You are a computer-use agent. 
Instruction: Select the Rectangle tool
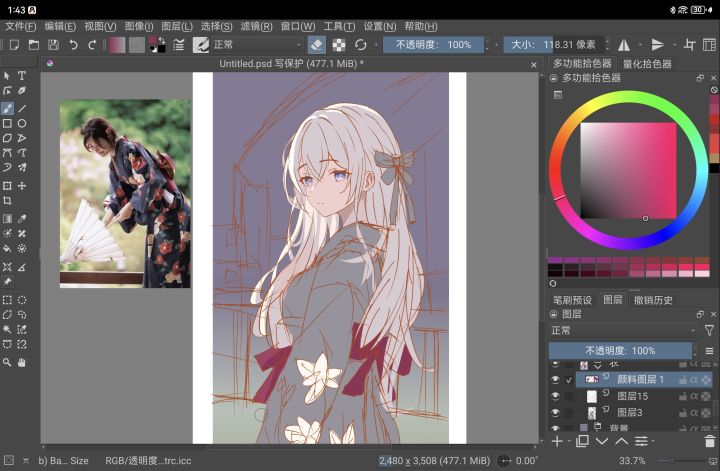click(7, 123)
